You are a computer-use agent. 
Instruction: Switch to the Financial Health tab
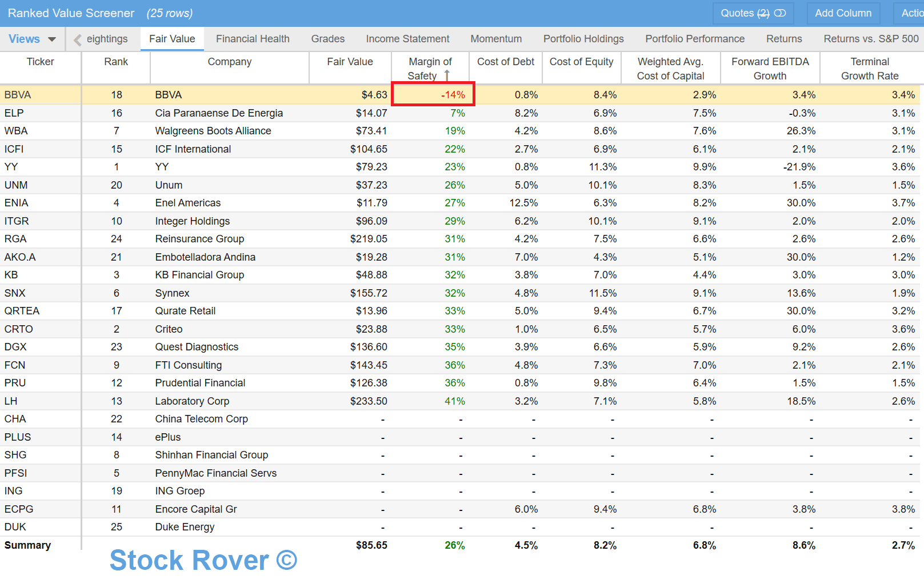coord(253,39)
